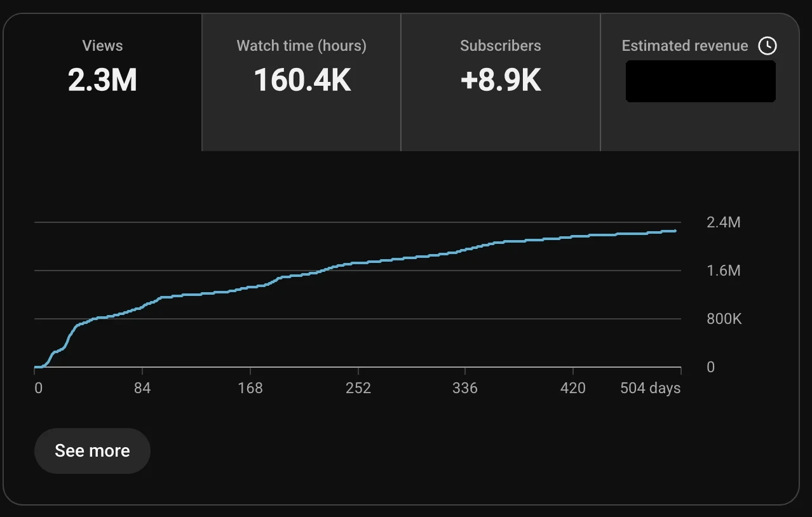Image resolution: width=812 pixels, height=517 pixels.
Task: Click the clock icon beside Estimated revenue
Action: point(768,46)
